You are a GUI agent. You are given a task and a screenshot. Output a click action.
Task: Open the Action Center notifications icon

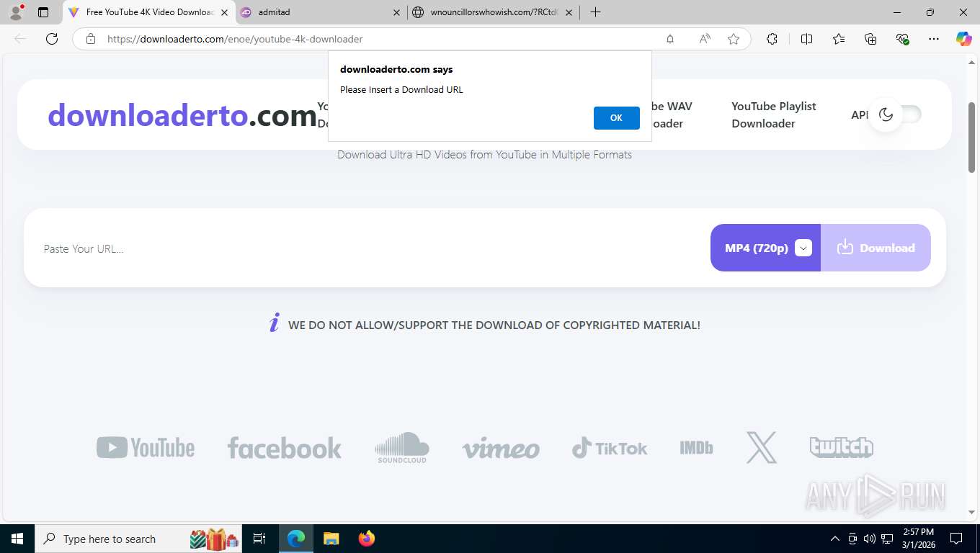click(956, 539)
